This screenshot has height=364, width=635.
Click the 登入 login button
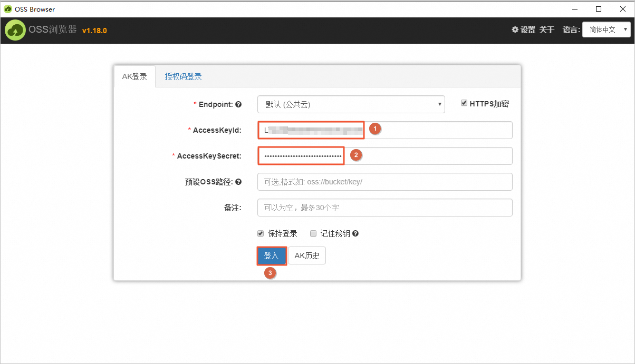point(271,256)
